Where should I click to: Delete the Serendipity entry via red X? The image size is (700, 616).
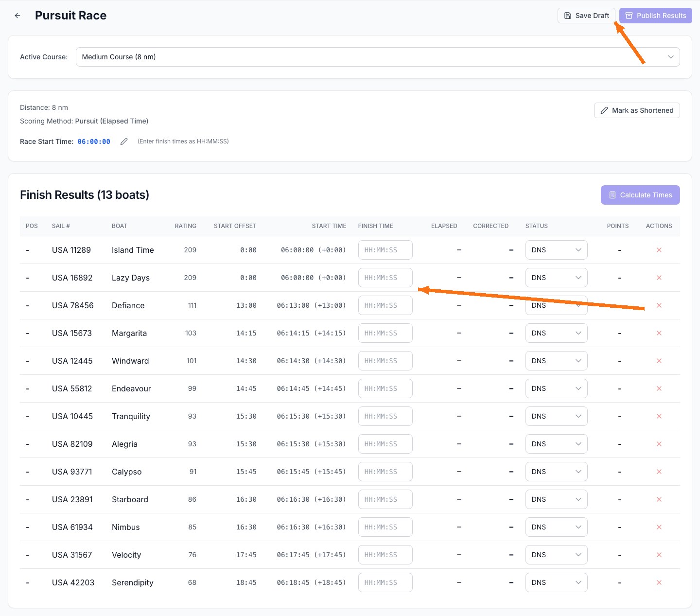pos(659,582)
